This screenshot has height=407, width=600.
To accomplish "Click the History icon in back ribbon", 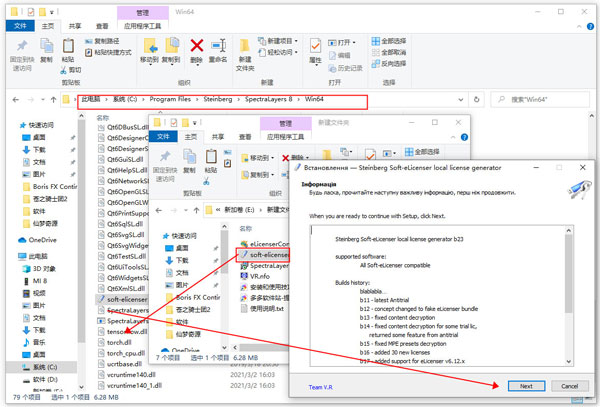I will 332,68.
